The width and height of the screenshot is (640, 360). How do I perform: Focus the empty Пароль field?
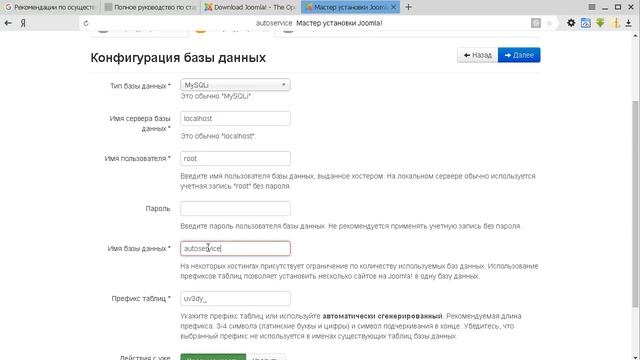235,209
